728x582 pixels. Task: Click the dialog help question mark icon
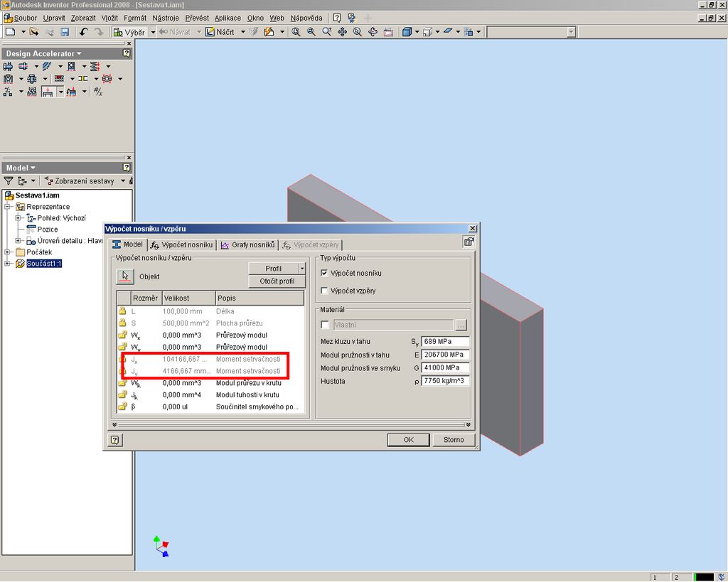point(114,440)
